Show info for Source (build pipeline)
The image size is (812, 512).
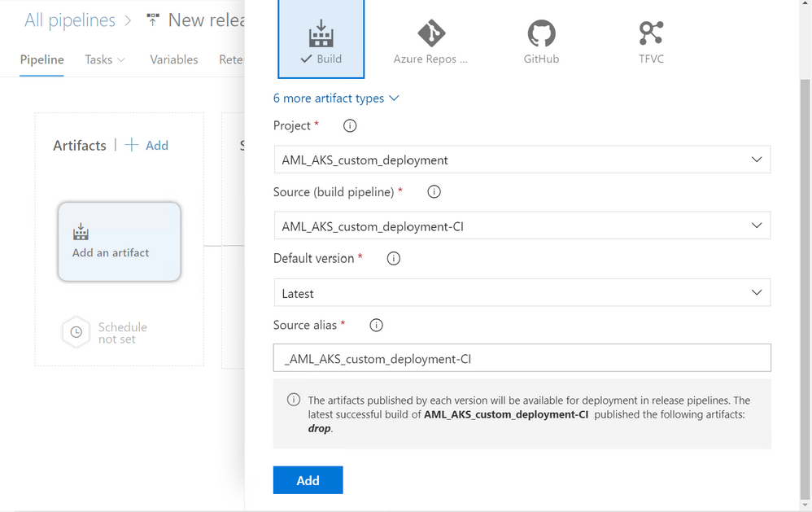pyautogui.click(x=434, y=192)
